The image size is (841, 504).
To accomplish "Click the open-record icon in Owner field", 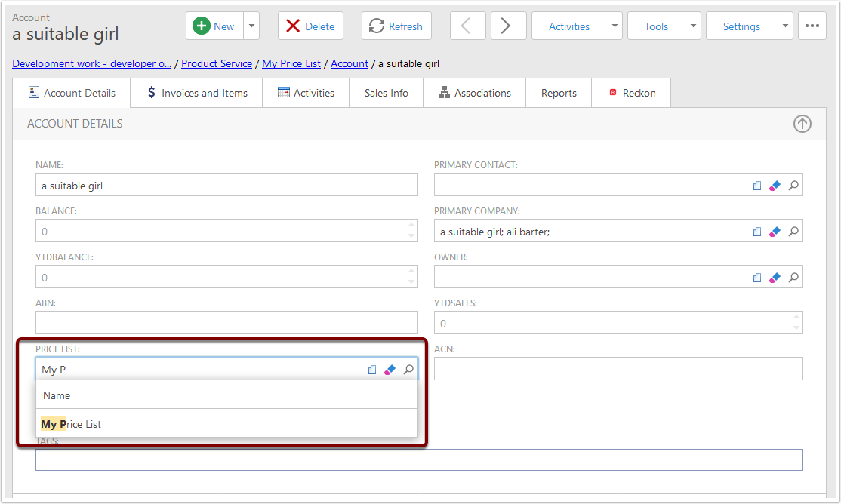I will point(757,278).
